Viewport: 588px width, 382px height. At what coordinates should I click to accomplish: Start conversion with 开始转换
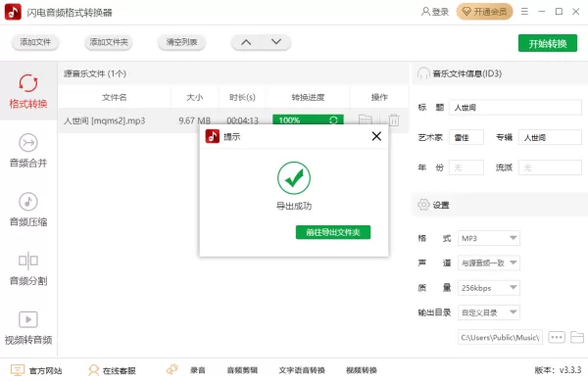[x=548, y=43]
